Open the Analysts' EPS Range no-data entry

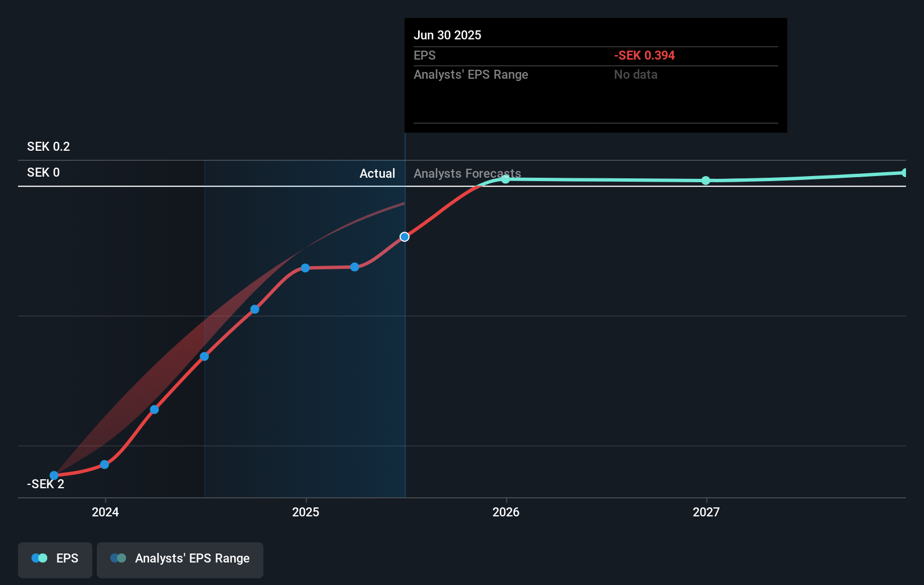[x=635, y=74]
